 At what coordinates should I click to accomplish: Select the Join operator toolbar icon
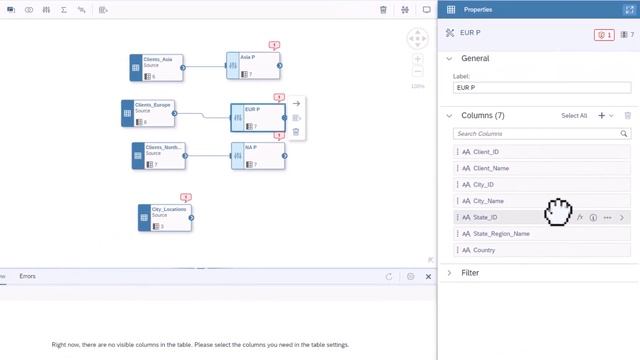click(x=29, y=10)
